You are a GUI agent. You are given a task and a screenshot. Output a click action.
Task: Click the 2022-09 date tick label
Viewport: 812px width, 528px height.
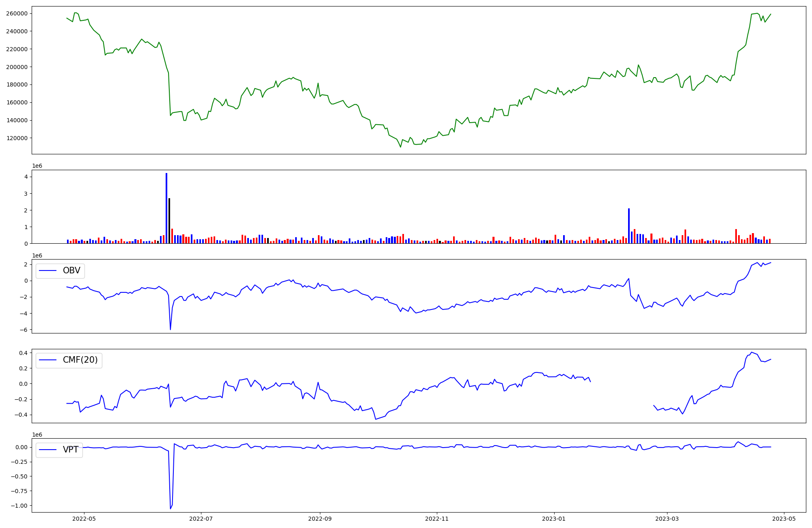320,519
